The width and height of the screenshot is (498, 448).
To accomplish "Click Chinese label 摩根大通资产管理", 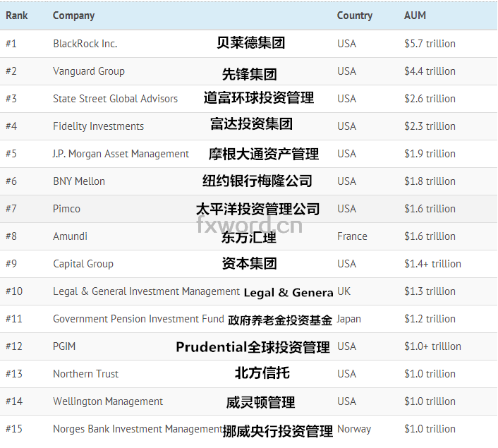I will click(264, 154).
